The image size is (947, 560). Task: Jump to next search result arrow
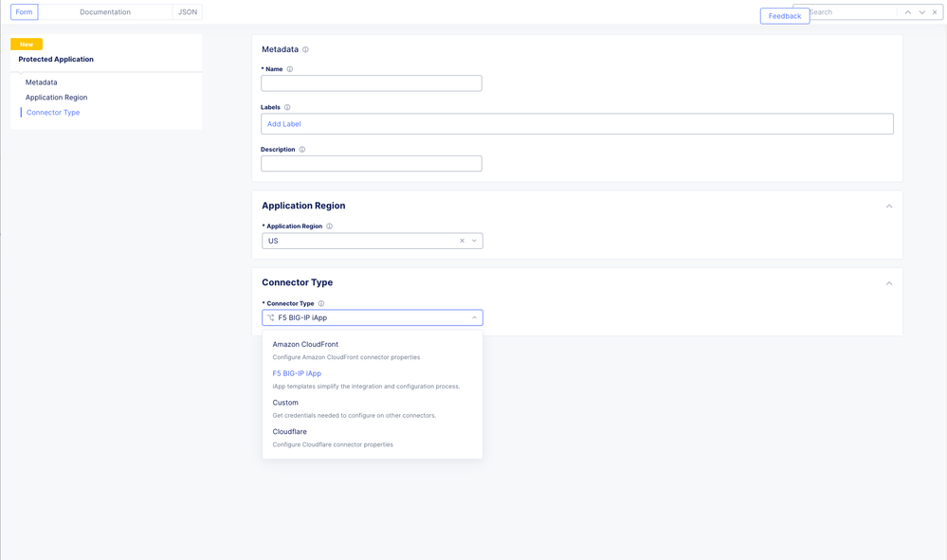pyautogui.click(x=921, y=12)
